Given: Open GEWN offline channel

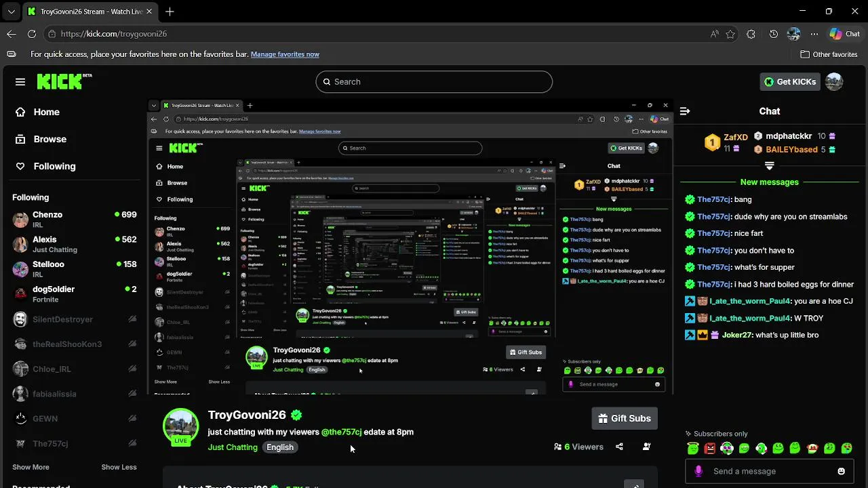Looking at the screenshot, I should (75, 419).
